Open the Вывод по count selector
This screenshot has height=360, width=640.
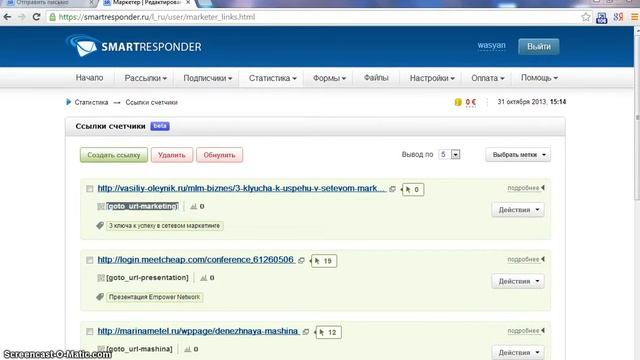pyautogui.click(x=449, y=155)
